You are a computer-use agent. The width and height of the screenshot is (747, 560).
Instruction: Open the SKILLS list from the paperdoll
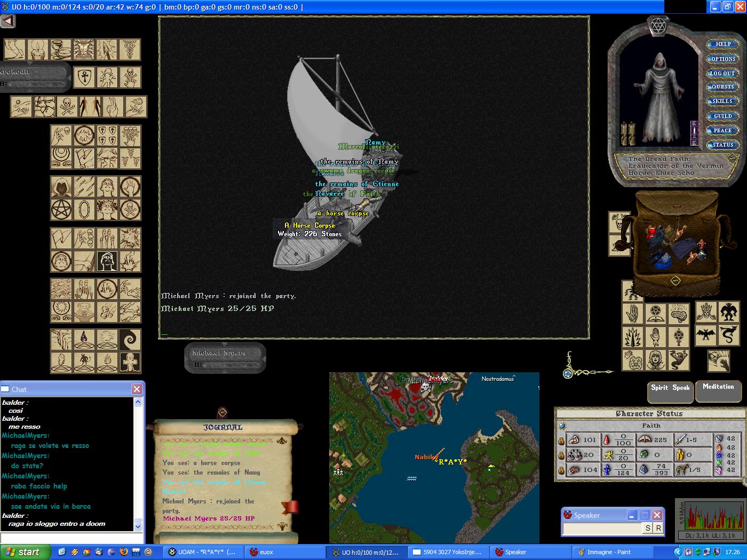click(723, 101)
